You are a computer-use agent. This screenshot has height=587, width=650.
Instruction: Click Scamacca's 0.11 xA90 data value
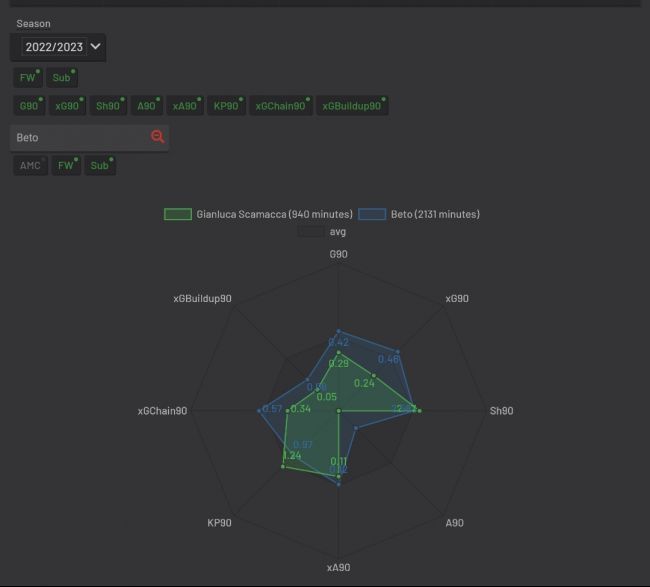(339, 461)
